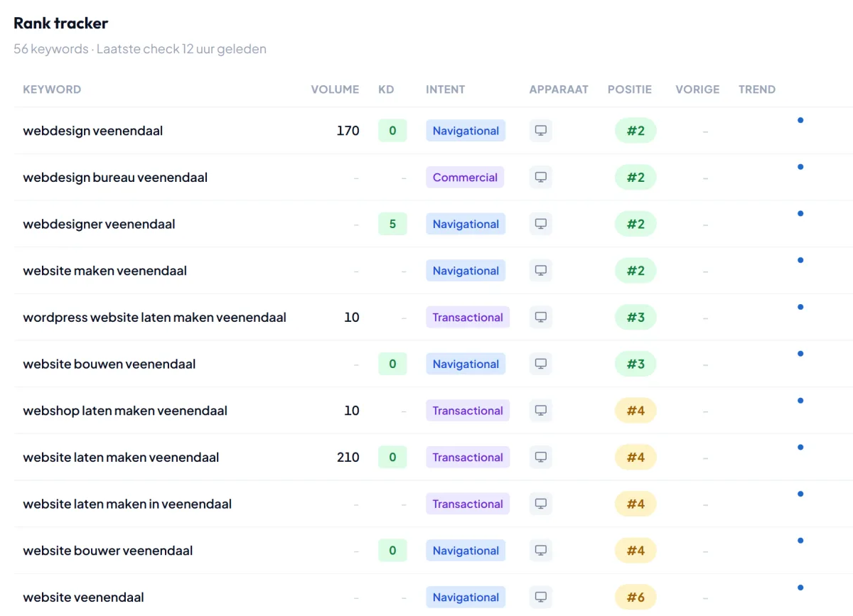The width and height of the screenshot is (853, 616).
Task: Click desktop device icon for website veenendaal row
Action: pos(540,598)
